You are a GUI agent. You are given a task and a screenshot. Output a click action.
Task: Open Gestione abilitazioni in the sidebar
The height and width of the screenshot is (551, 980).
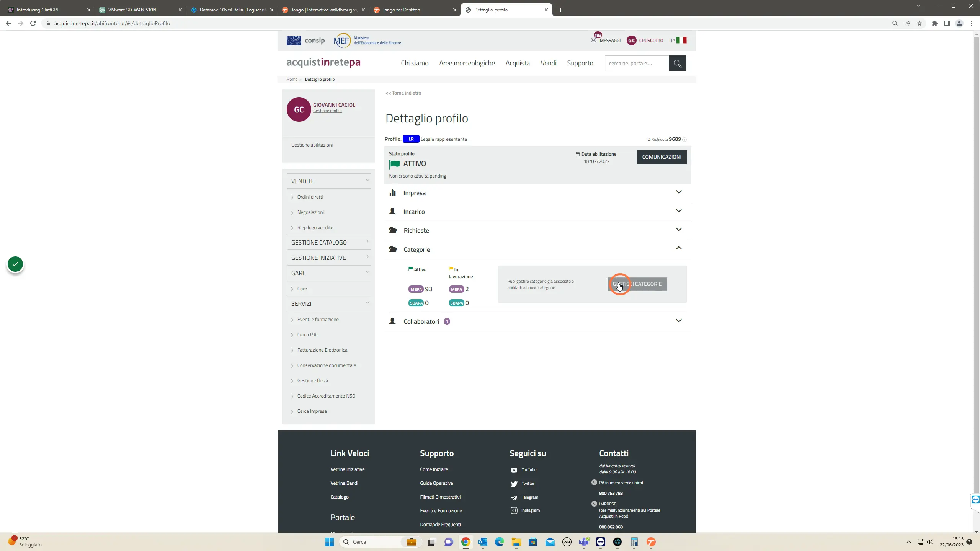[312, 145]
